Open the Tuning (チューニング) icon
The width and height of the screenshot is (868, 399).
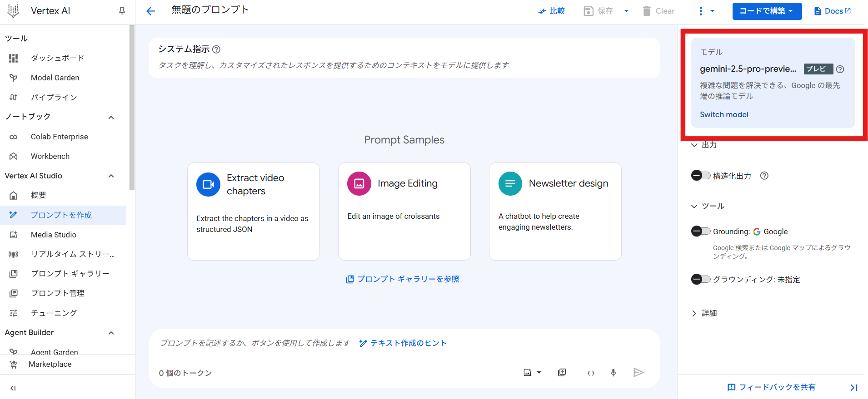(x=14, y=313)
